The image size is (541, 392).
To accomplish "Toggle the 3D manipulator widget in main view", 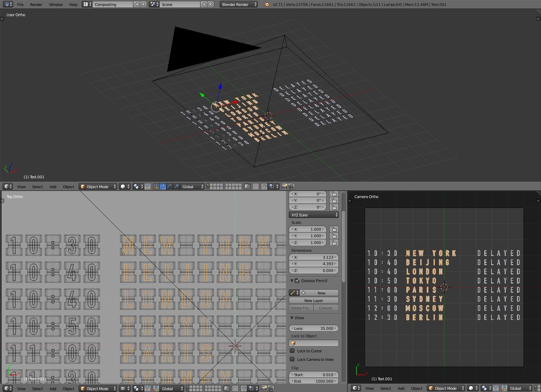I will (x=156, y=187).
